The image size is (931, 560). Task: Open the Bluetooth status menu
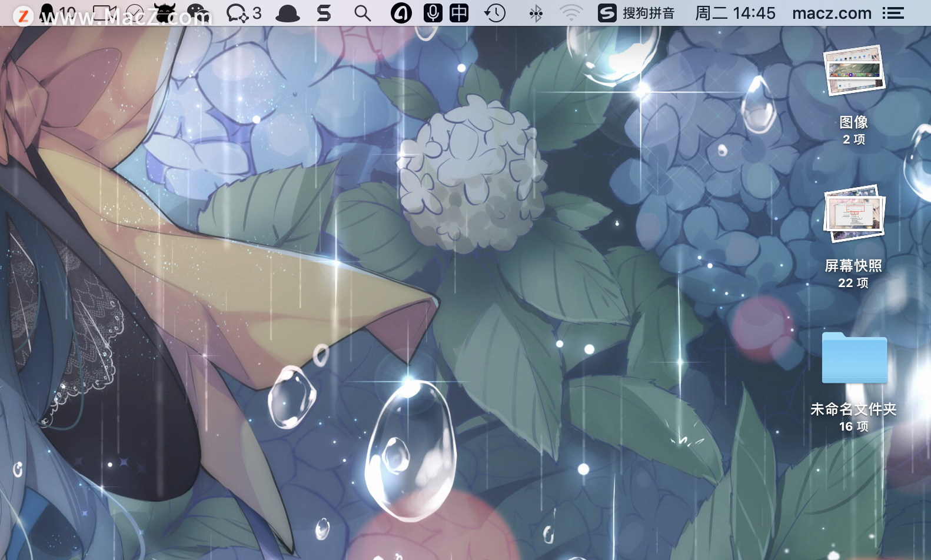536,13
